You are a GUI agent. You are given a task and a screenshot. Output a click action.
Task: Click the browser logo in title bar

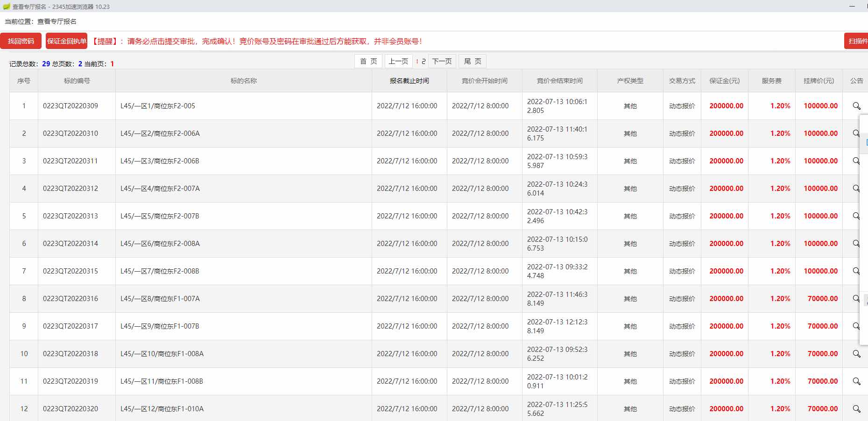[x=6, y=7]
